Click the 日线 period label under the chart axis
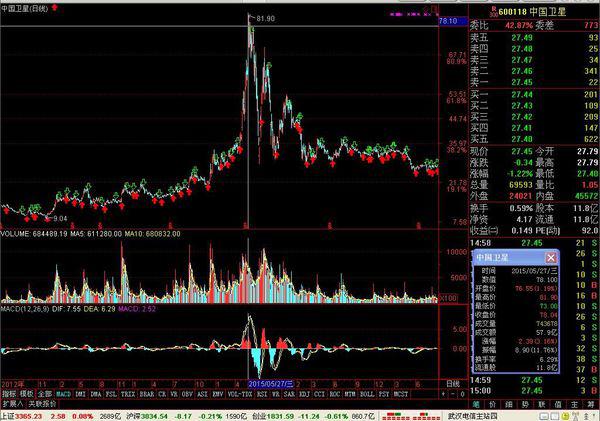Screen dimensions: 600x421 click(453, 384)
